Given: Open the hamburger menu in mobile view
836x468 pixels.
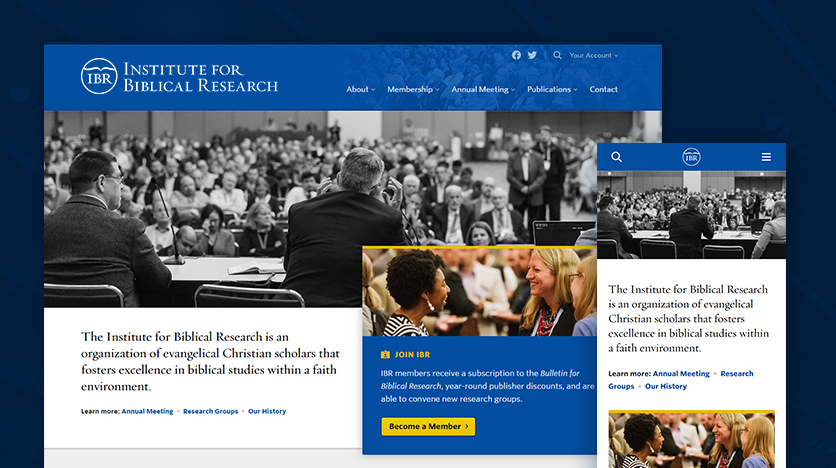Looking at the screenshot, I should [x=766, y=157].
